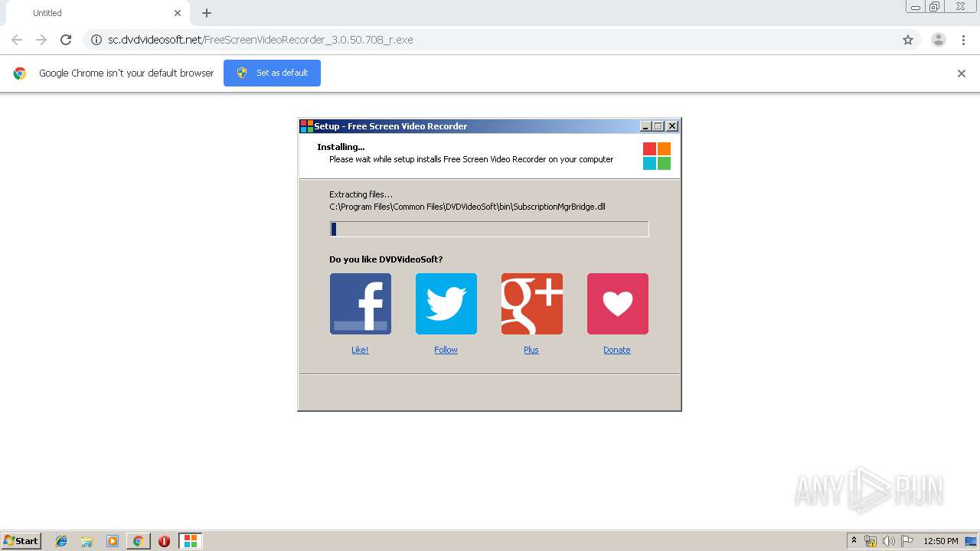Minimize the Setup window

coord(645,126)
